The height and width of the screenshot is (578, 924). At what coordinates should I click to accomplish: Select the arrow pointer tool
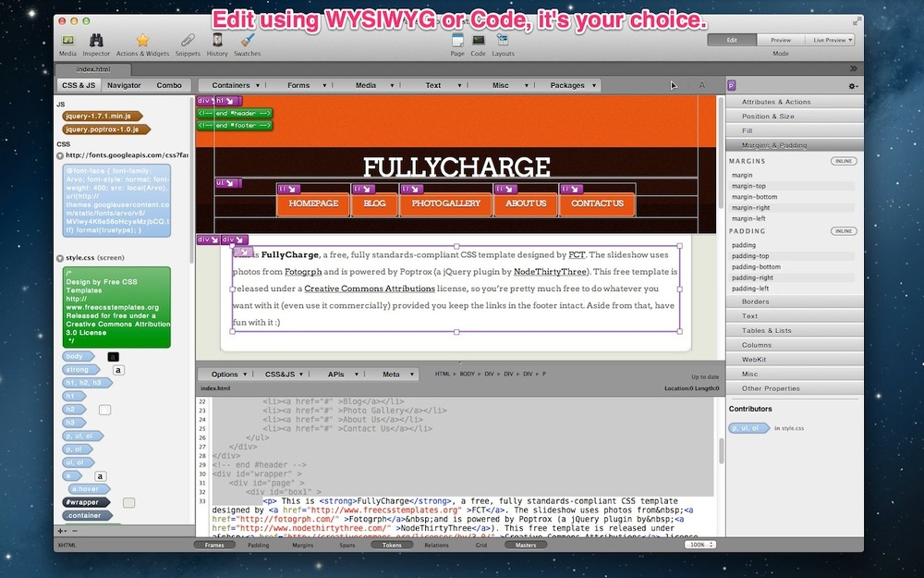point(674,85)
